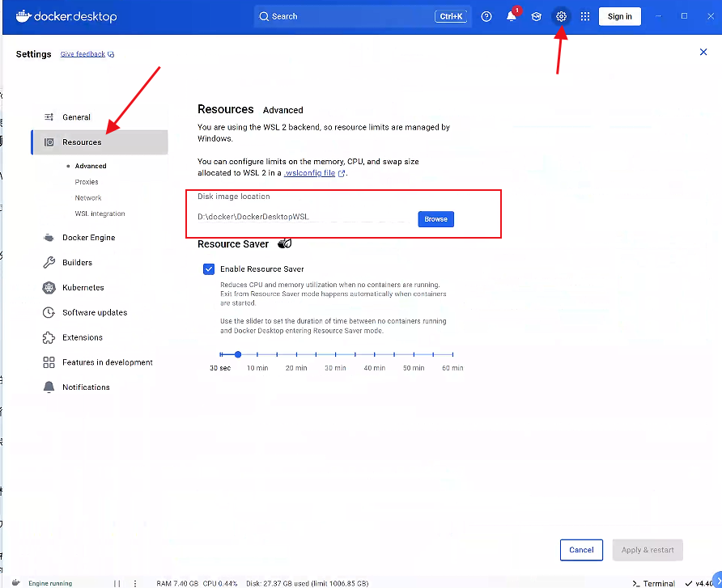Open Terminal from status bar
The image size is (722, 588).
[x=653, y=583]
